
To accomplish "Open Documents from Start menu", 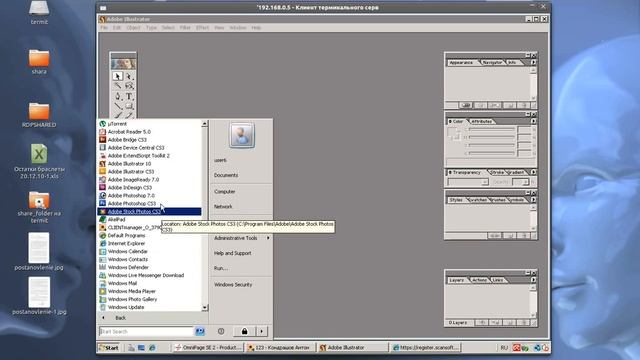I will coord(226,175).
